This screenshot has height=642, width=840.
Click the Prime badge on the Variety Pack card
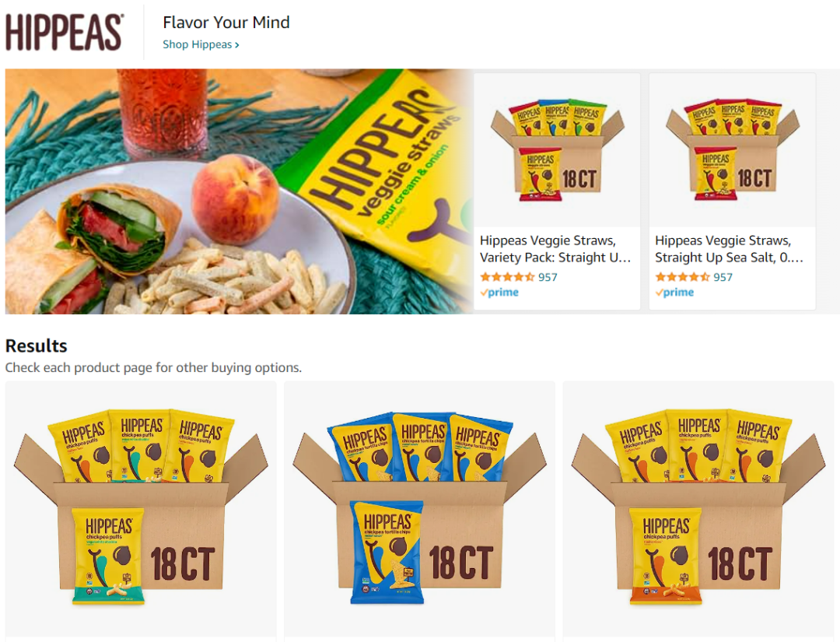499,292
